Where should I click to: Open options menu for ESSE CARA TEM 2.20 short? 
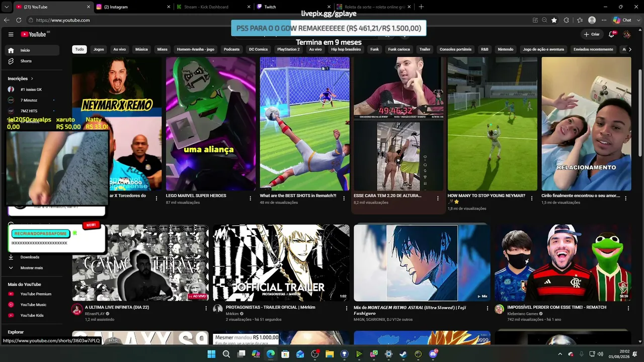[438, 199]
